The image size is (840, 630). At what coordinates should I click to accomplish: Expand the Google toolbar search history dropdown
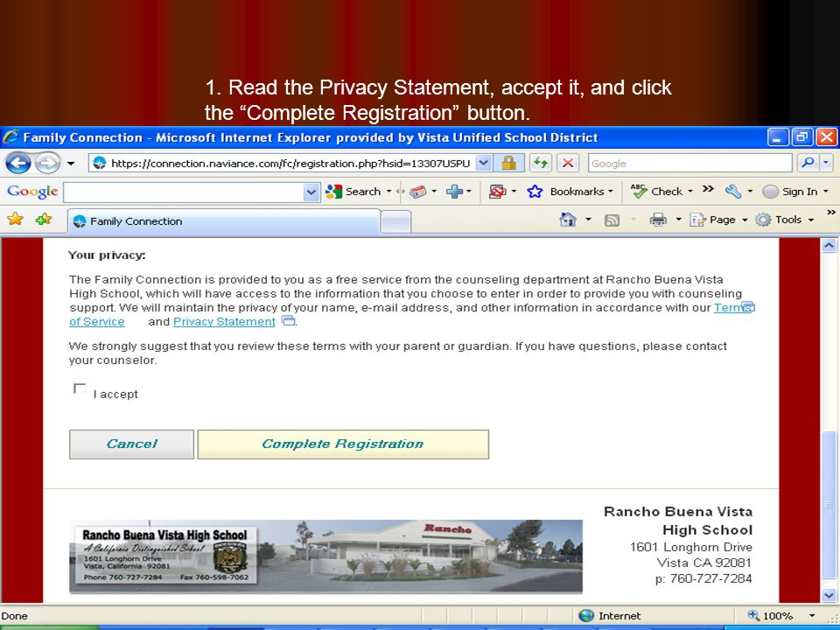311,192
